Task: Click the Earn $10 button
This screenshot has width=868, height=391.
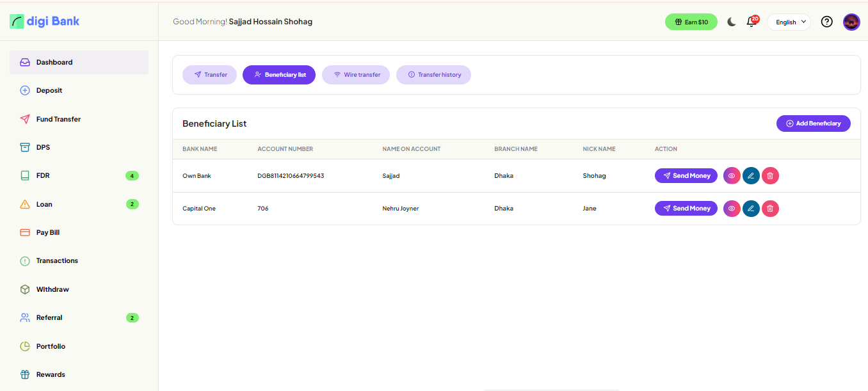Action: point(691,22)
